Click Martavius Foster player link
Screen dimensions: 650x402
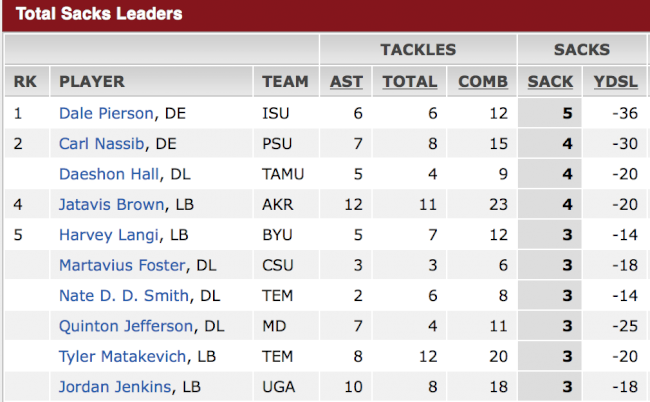point(122,265)
